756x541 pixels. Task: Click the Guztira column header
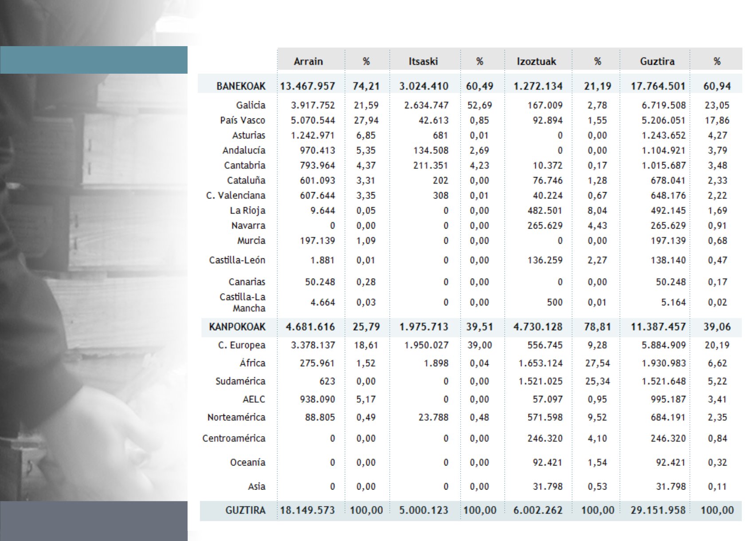[x=657, y=61]
